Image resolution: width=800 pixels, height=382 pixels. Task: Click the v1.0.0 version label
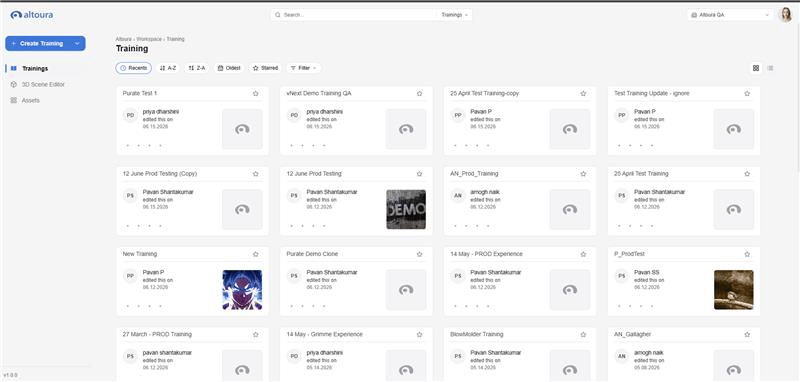point(10,375)
